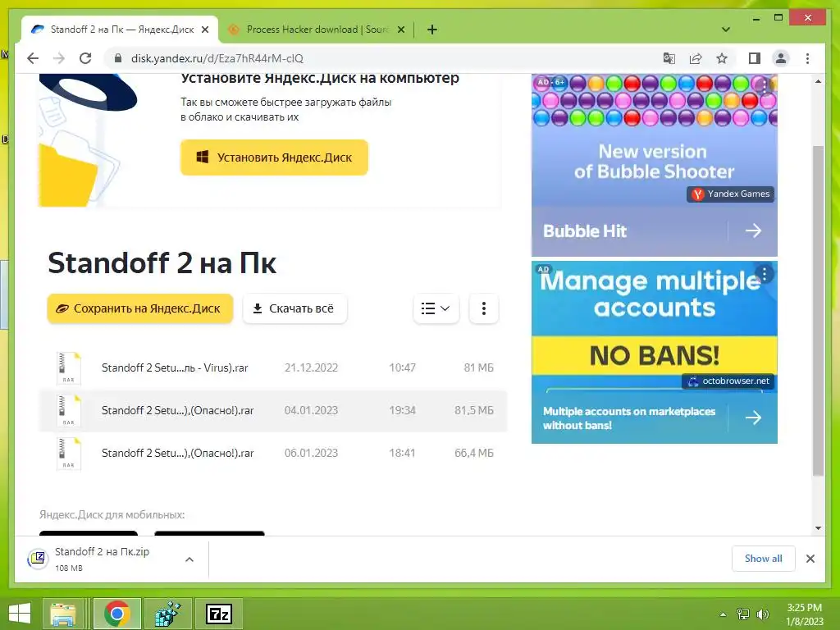Click the Bubble Shooter ad banner image
The width and height of the screenshot is (840, 630).
point(654,140)
